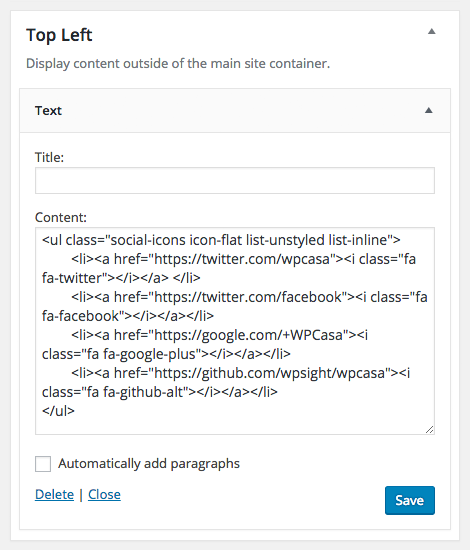The height and width of the screenshot is (550, 470).
Task: Enable Automatically add paragraphs checkbox
Action: [43, 464]
